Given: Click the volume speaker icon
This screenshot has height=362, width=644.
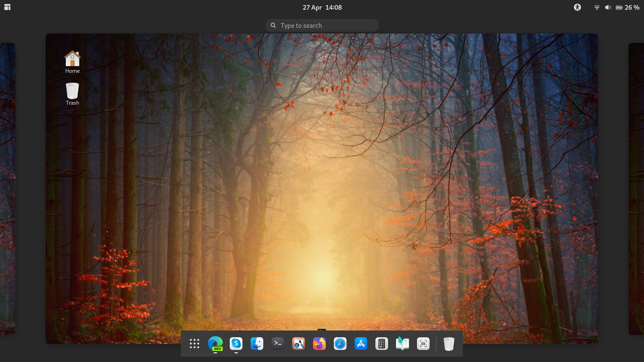Looking at the screenshot, I should click(x=608, y=7).
